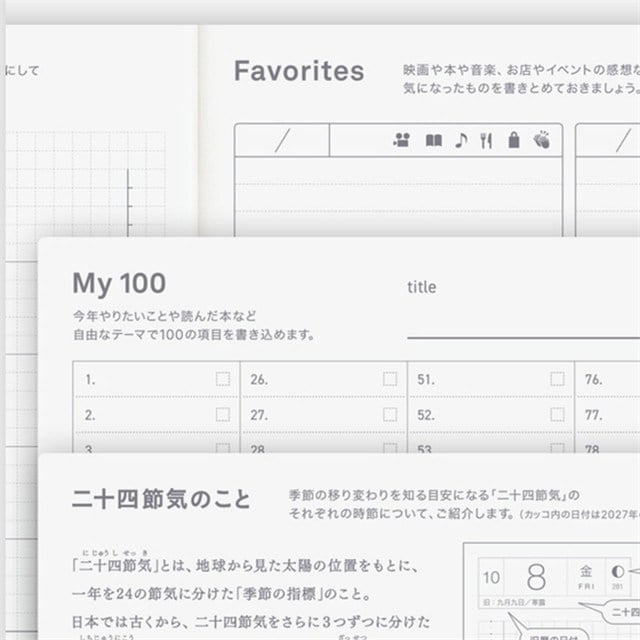Check the box for item 26.
This screenshot has height=640, width=640.
(390, 379)
